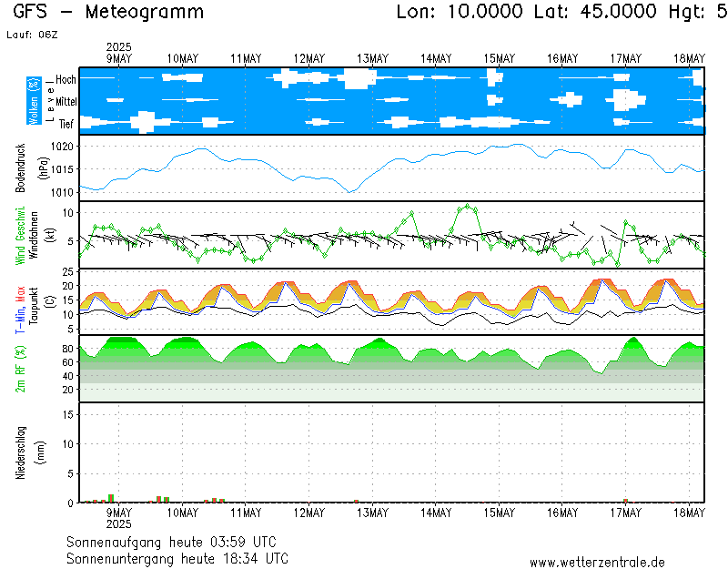The image size is (728, 569).
Task: Click '16MAY' date below the precipitation chart
Action: pyautogui.click(x=562, y=513)
